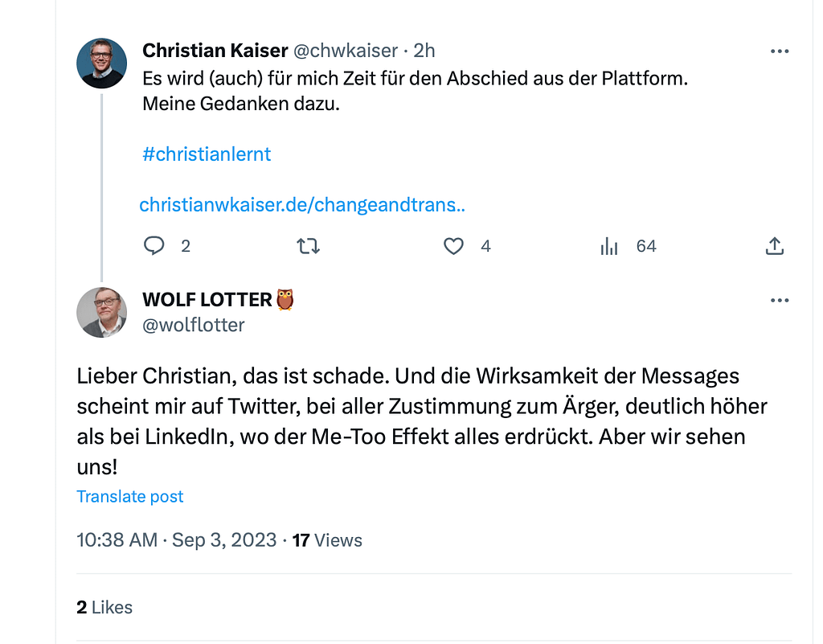The image size is (823, 644).
Task: Like Christian Kaiser's post with the heart
Action: pyautogui.click(x=454, y=246)
